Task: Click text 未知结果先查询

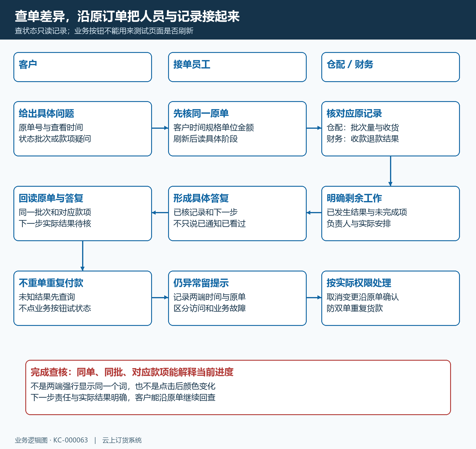Action: click(x=47, y=297)
